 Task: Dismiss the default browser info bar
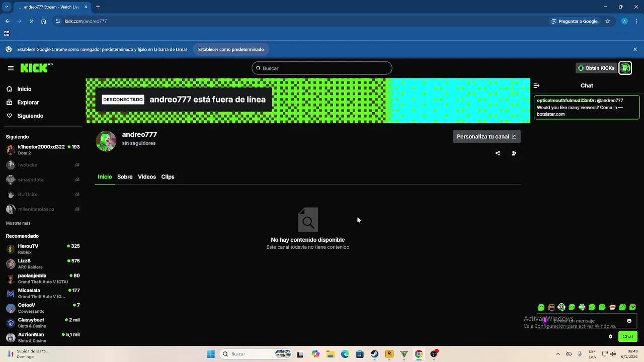(635, 49)
